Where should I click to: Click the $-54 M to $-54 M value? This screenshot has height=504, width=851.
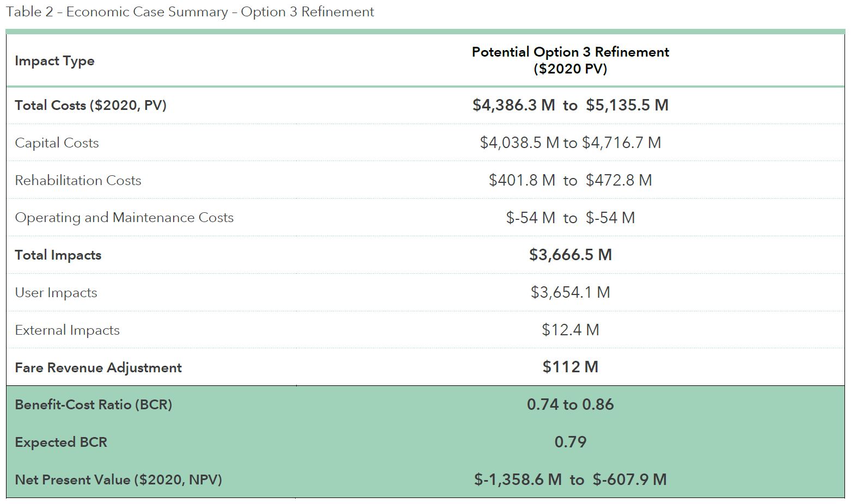pos(570,218)
